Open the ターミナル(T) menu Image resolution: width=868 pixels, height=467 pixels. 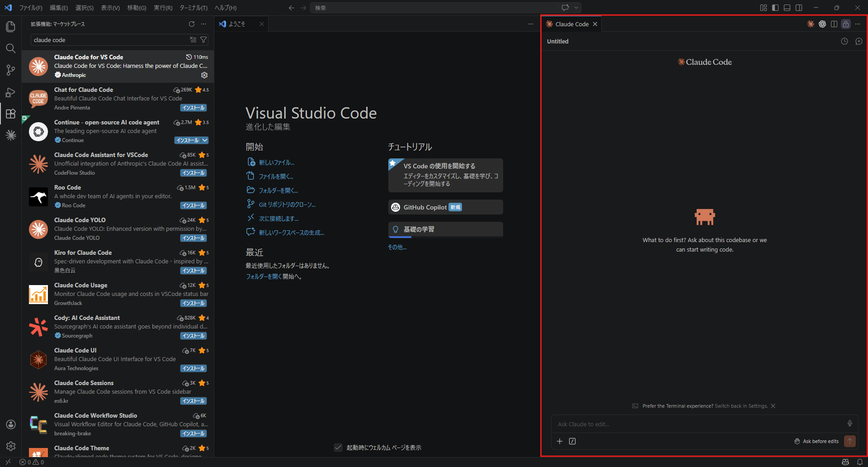[193, 8]
